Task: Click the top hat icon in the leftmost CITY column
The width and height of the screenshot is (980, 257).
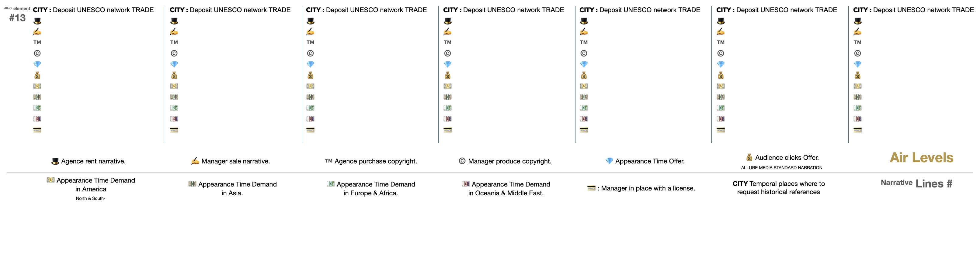Action: (37, 21)
